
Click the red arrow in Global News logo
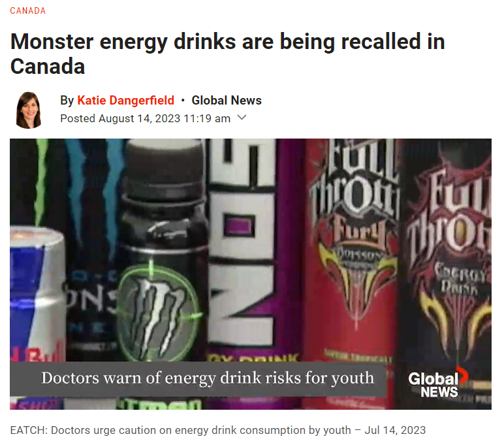click(x=462, y=375)
